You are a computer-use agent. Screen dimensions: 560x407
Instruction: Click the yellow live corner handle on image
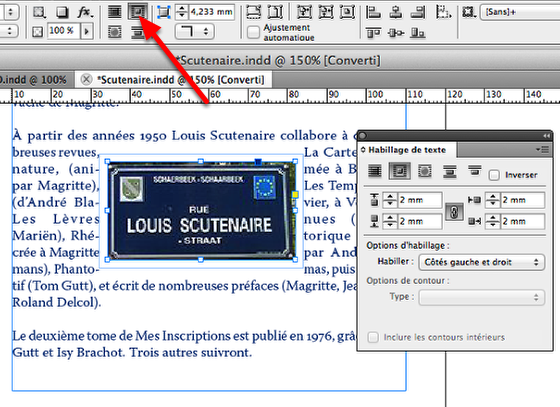click(295, 194)
